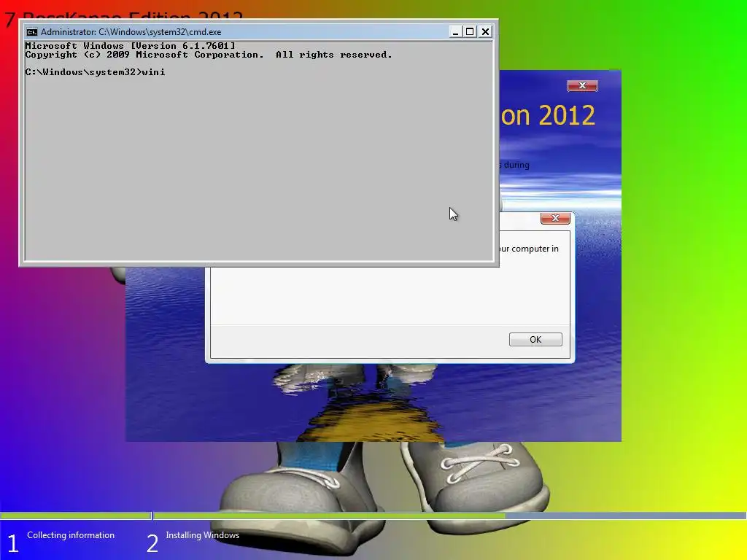The image size is (747, 560).
Task: Click the 'during' text in setup window
Action: point(516,165)
